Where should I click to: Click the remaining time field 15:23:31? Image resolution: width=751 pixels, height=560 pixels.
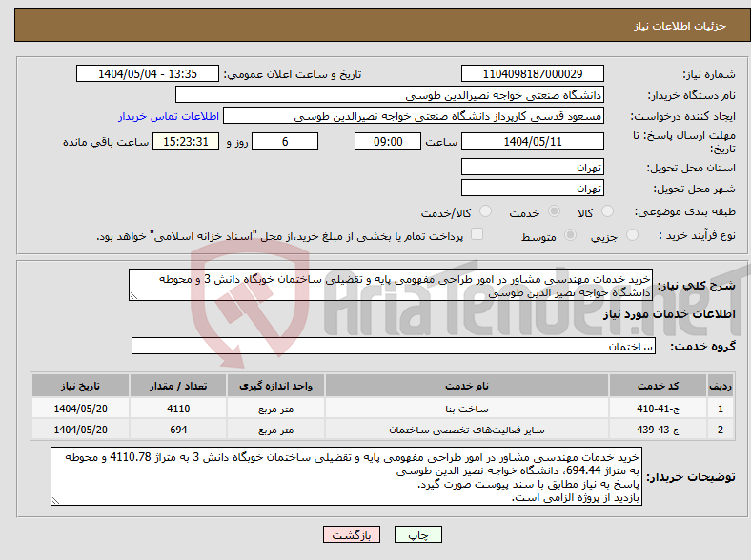(x=186, y=141)
